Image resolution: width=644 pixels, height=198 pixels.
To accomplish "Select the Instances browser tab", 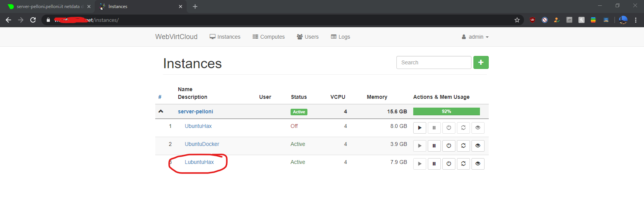I will click(x=140, y=7).
